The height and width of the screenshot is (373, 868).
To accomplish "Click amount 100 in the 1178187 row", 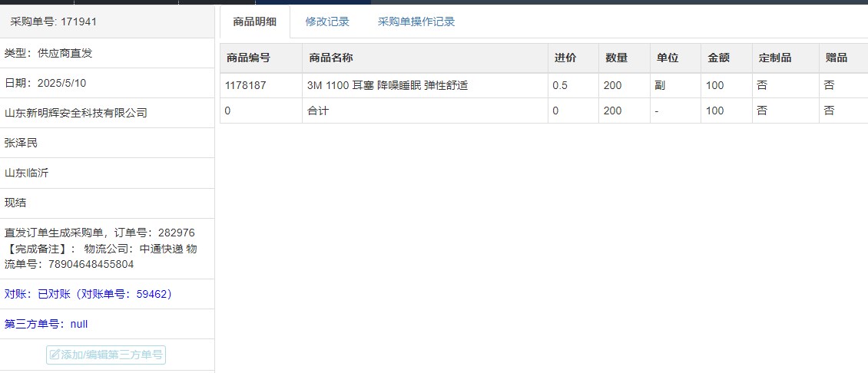I will (714, 86).
